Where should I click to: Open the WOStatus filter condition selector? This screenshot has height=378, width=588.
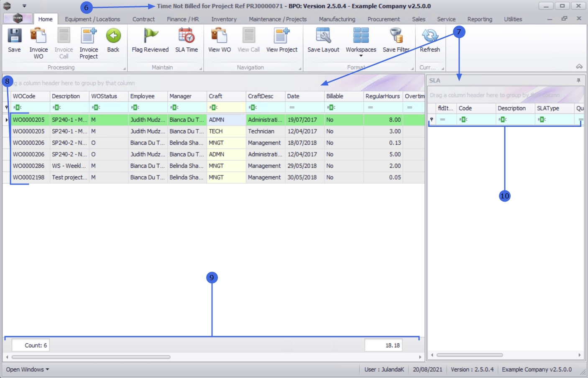[x=96, y=108]
